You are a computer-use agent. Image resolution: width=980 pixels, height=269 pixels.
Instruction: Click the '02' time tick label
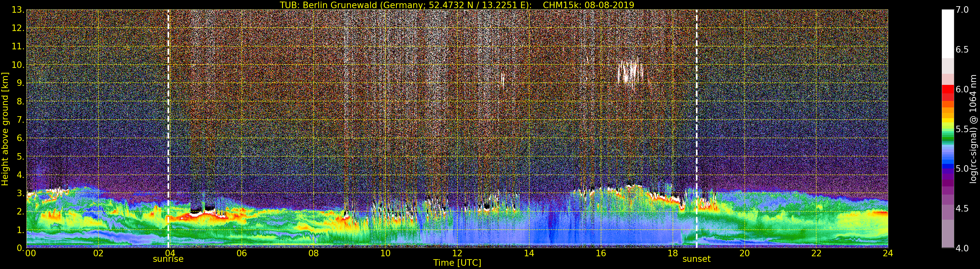(x=98, y=253)
